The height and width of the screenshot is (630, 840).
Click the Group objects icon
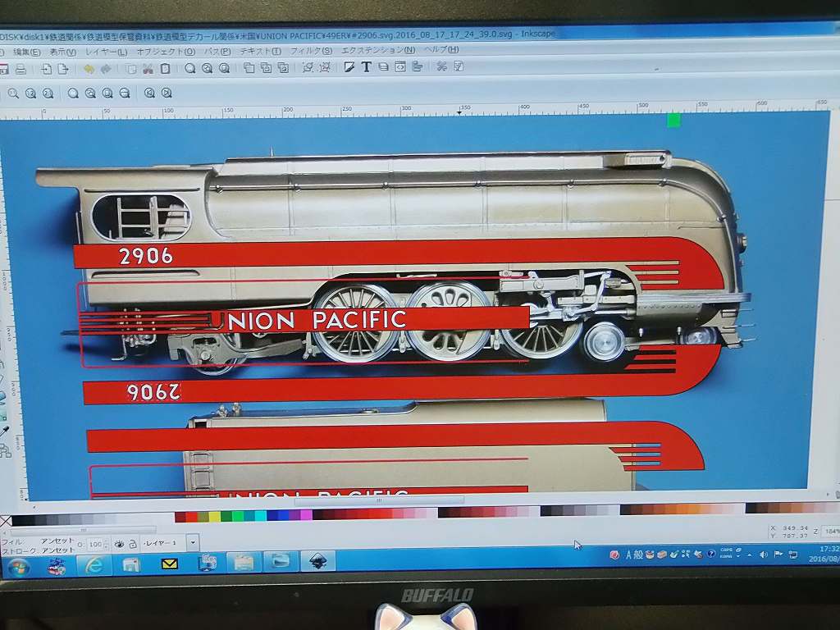point(308,67)
